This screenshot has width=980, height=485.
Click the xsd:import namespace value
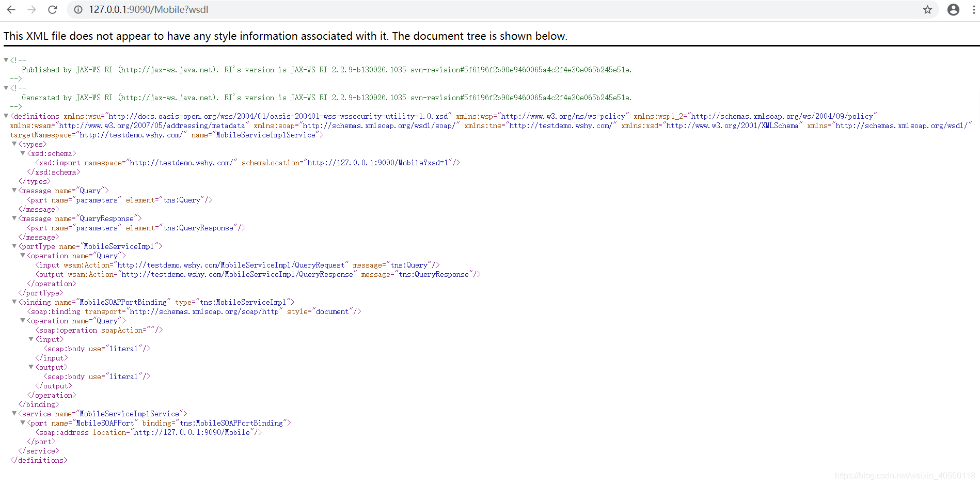pos(181,163)
